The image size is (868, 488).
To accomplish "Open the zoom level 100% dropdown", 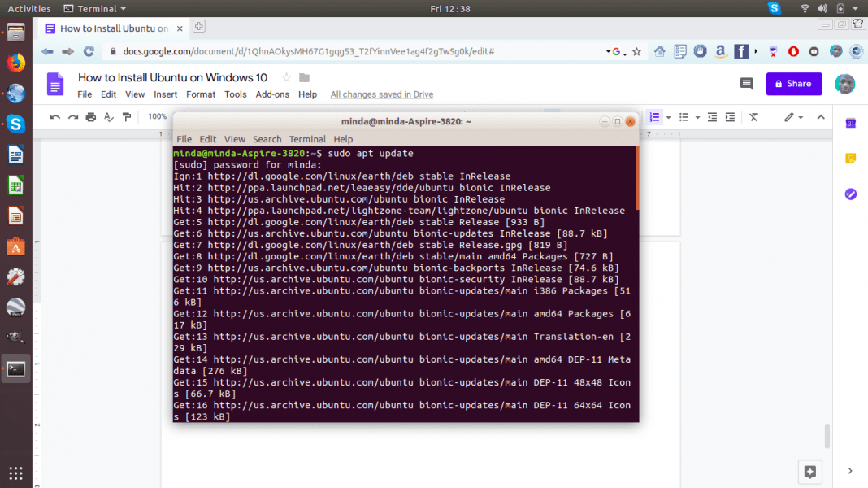I will 157,116.
